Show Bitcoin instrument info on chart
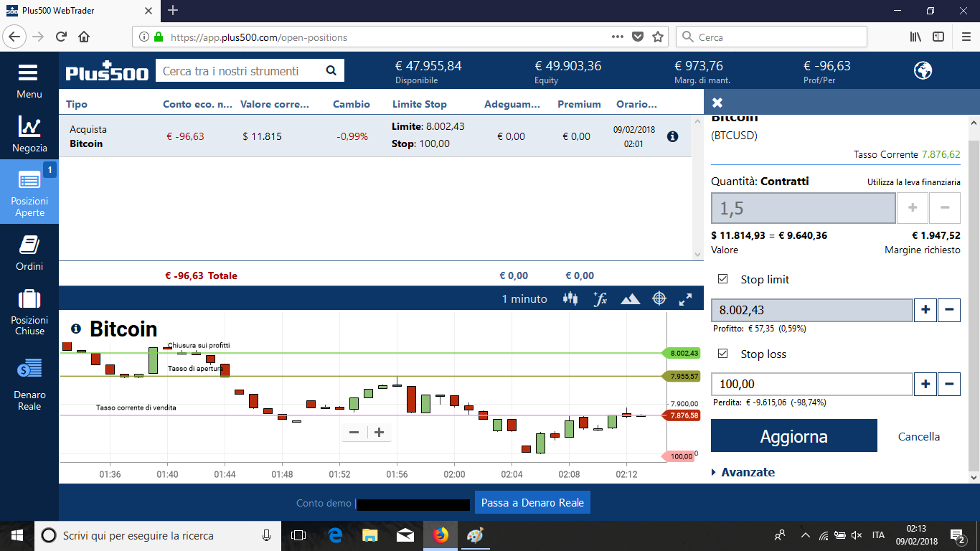This screenshot has width=980, height=551. pyautogui.click(x=76, y=329)
